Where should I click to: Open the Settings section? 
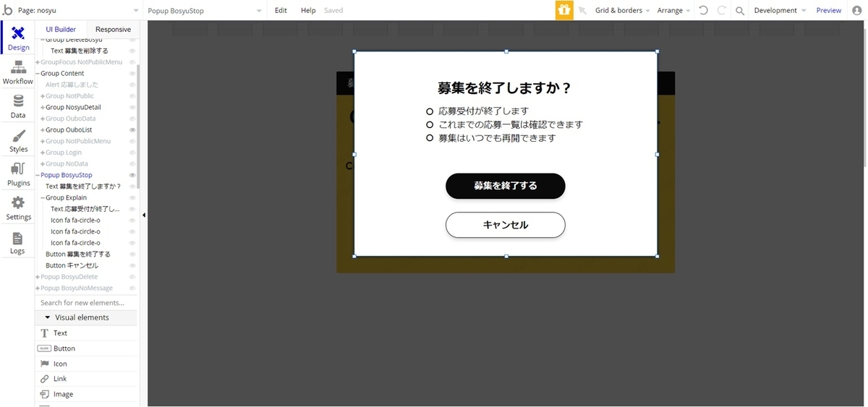click(18, 208)
